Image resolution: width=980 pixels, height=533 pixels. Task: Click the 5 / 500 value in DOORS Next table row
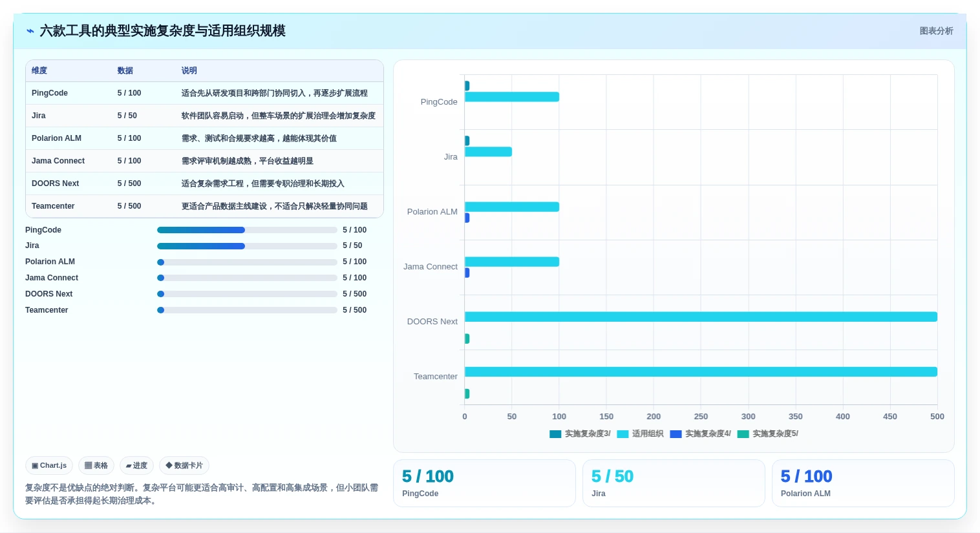point(129,183)
